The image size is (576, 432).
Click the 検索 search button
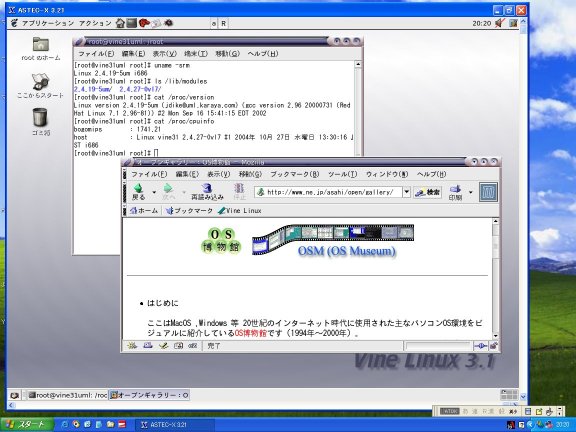(x=428, y=192)
